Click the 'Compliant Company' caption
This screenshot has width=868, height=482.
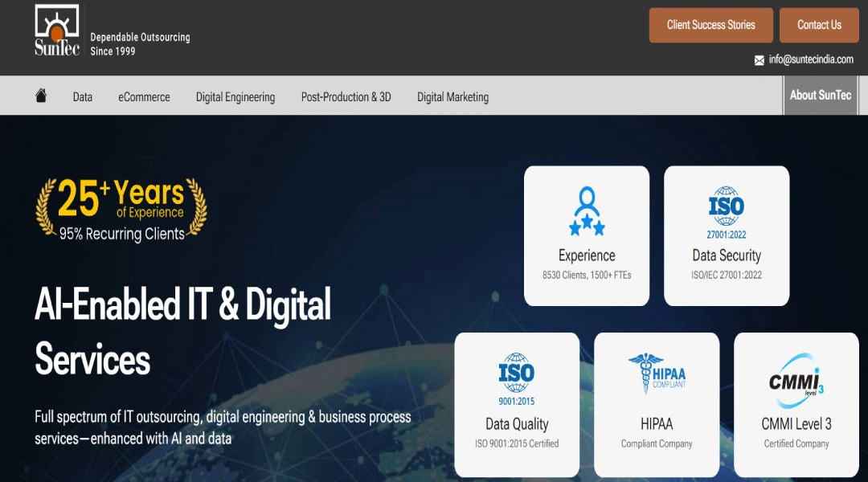point(657,443)
